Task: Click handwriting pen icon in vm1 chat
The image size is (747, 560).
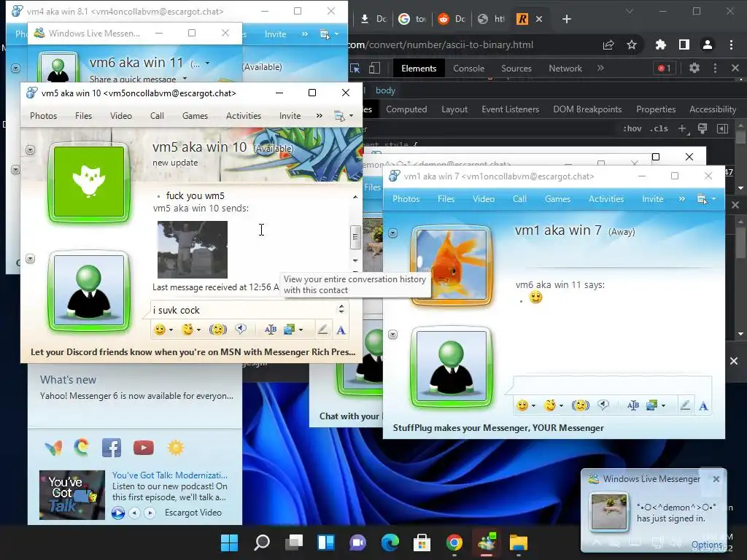Action: pyautogui.click(x=685, y=405)
